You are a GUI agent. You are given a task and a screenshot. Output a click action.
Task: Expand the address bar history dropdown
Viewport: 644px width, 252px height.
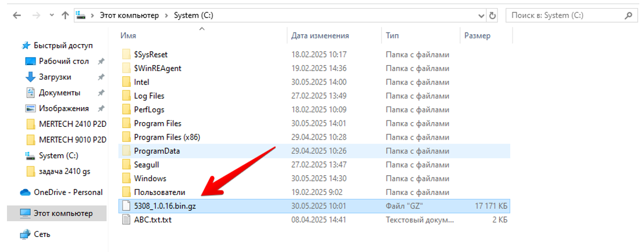tap(481, 16)
